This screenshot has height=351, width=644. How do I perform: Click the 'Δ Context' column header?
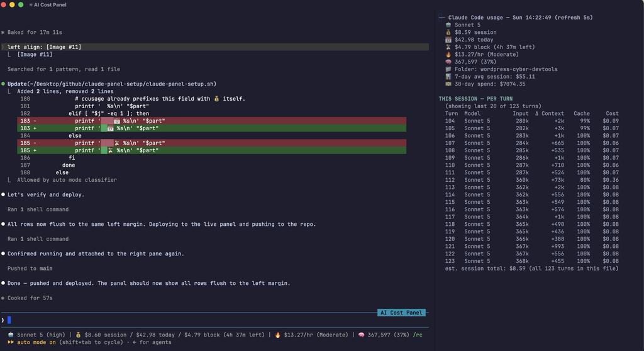coord(550,113)
